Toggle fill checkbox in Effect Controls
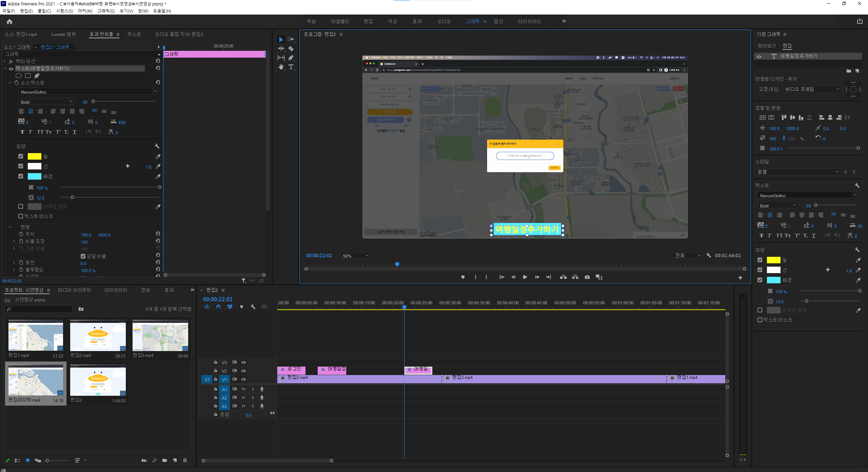Image resolution: width=868 pixels, height=472 pixels. [x=21, y=157]
